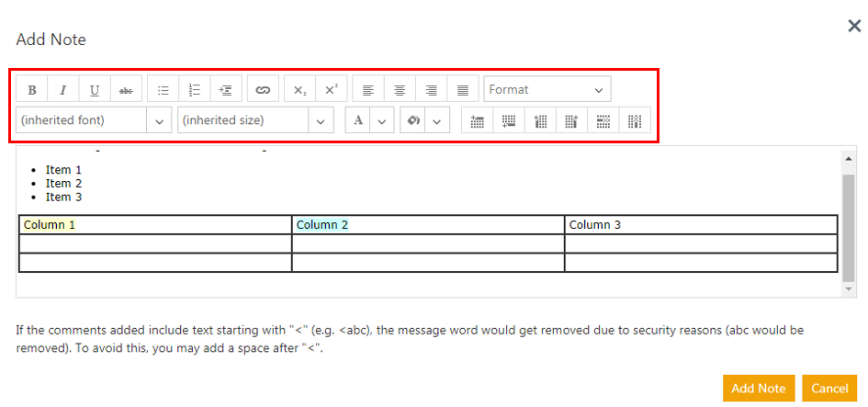Open the inherited size dropdown
Image resolution: width=868 pixels, height=407 pixels.
pyautogui.click(x=321, y=120)
